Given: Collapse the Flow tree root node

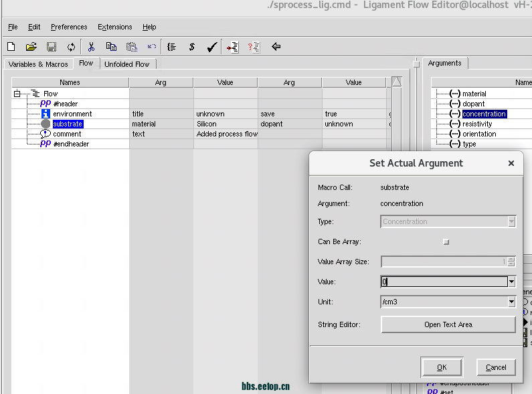Looking at the screenshot, I should pyautogui.click(x=17, y=94).
